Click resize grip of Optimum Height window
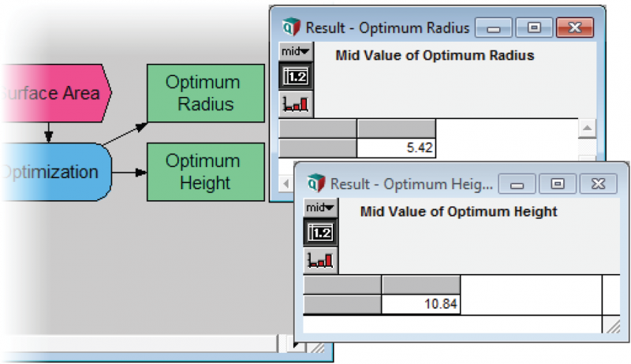 (x=612, y=325)
